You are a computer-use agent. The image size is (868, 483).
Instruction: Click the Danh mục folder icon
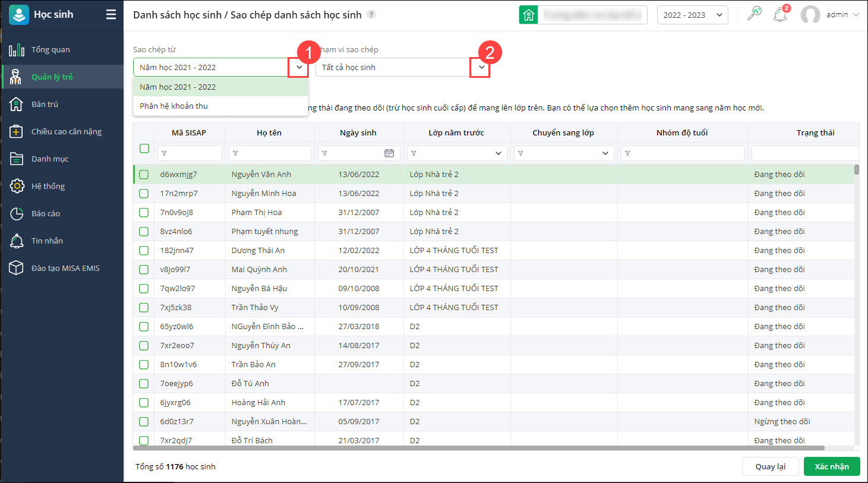[x=17, y=159]
